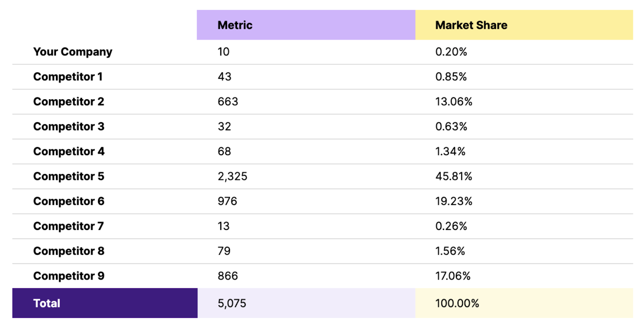Select the Competitor 9 row label
This screenshot has width=644, height=328.
click(x=69, y=276)
